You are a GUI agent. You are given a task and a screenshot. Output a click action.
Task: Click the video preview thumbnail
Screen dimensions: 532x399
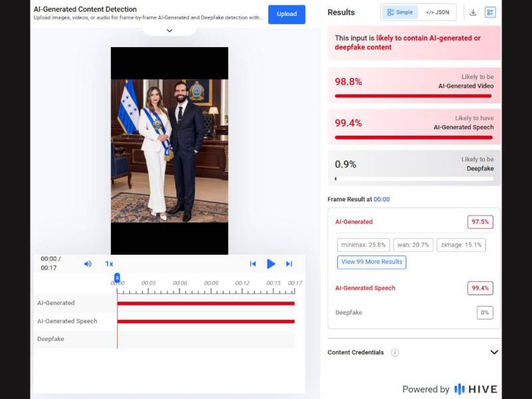[x=170, y=151]
